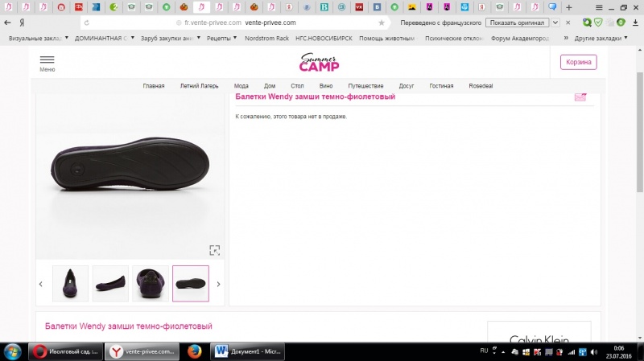The image size is (644, 361).
Task: Open Вино navigation item
Action: pyautogui.click(x=326, y=86)
